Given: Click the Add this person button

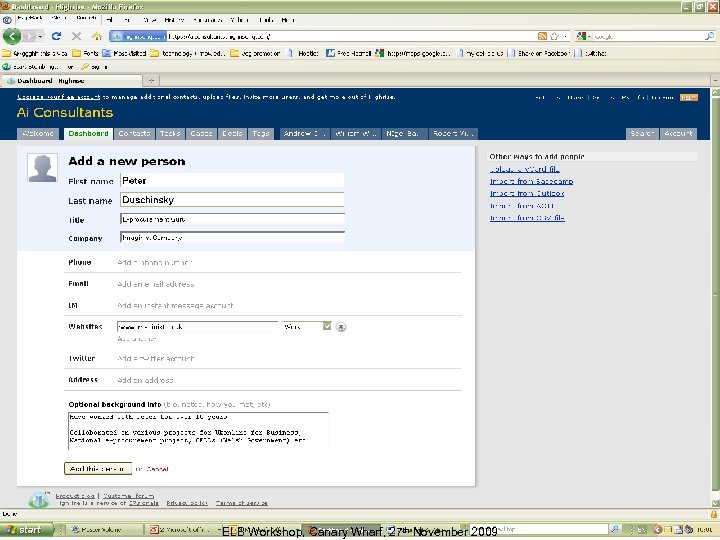Looking at the screenshot, I should 98,468.
